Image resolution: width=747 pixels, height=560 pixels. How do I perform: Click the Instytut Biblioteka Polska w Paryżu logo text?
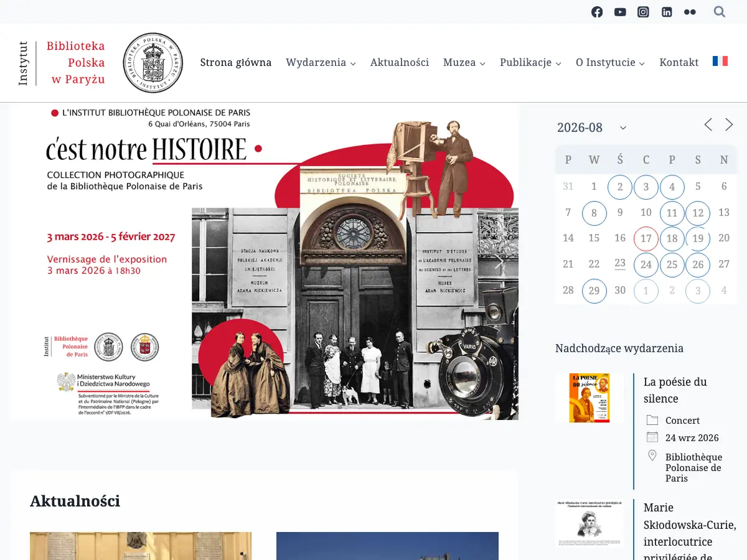click(x=62, y=63)
